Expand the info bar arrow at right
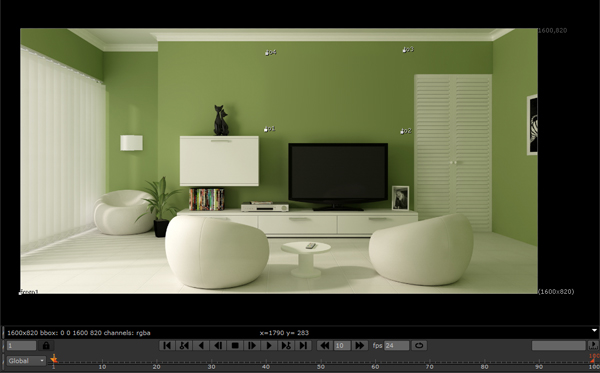This screenshot has width=600, height=373. point(594,330)
